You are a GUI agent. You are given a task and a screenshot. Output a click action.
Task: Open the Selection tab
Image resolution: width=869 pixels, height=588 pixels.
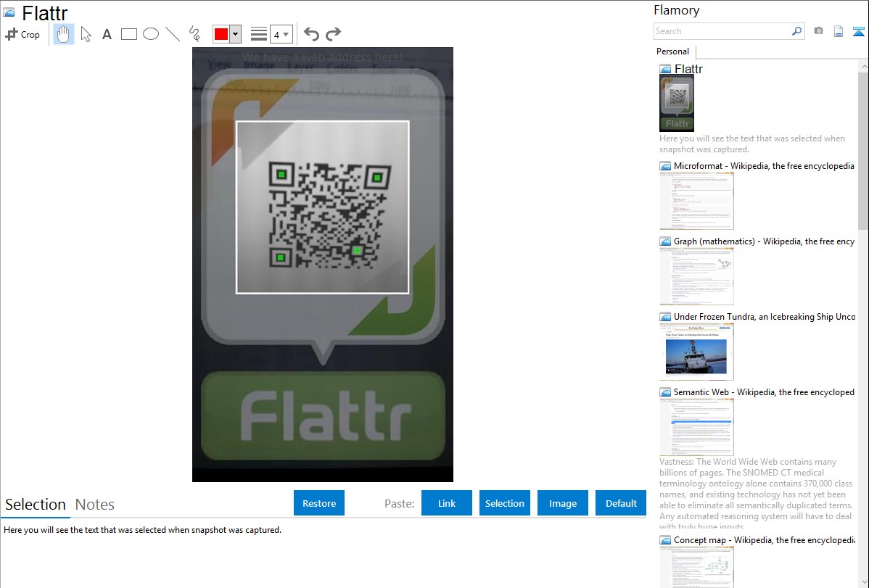tap(36, 505)
